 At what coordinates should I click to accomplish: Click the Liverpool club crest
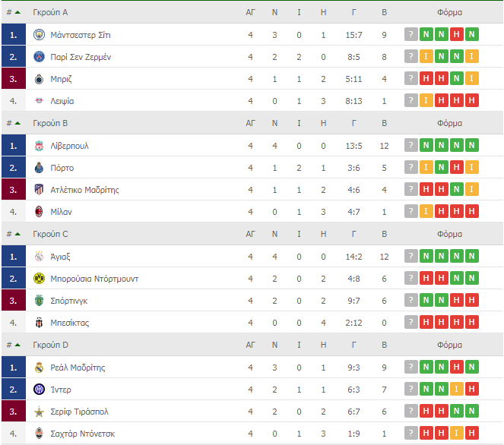coord(40,146)
